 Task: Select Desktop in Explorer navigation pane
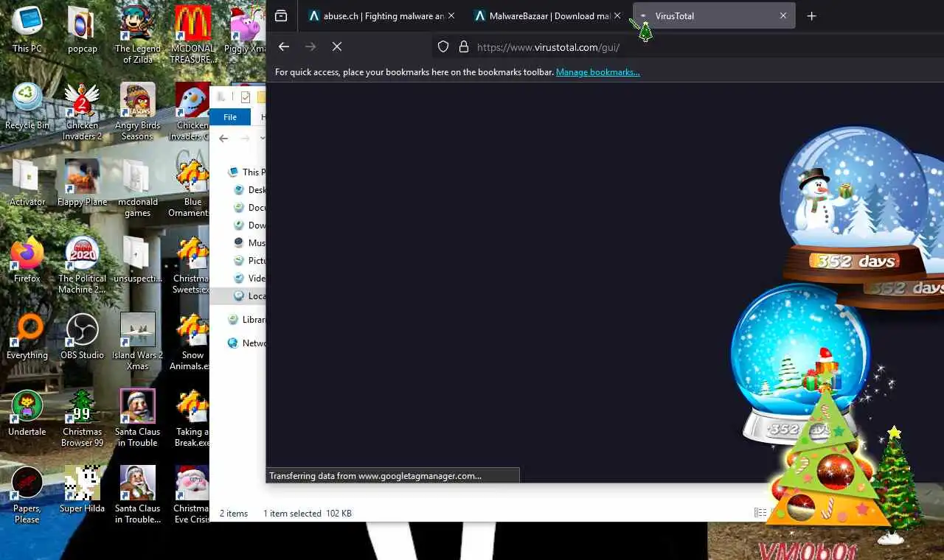pyautogui.click(x=250, y=189)
